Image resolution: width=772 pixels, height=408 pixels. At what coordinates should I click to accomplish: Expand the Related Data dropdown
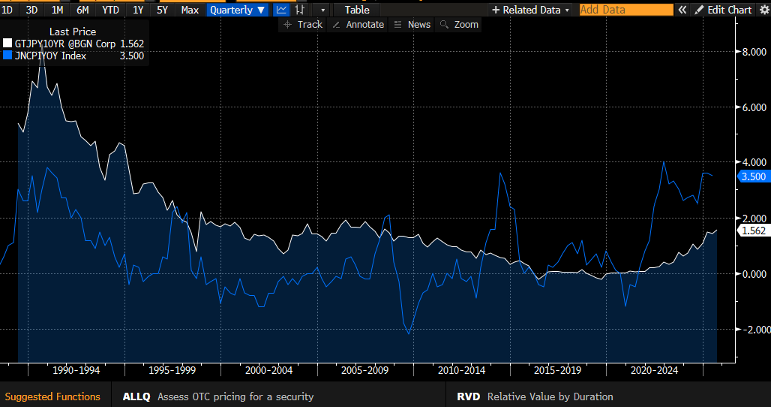tap(530, 9)
